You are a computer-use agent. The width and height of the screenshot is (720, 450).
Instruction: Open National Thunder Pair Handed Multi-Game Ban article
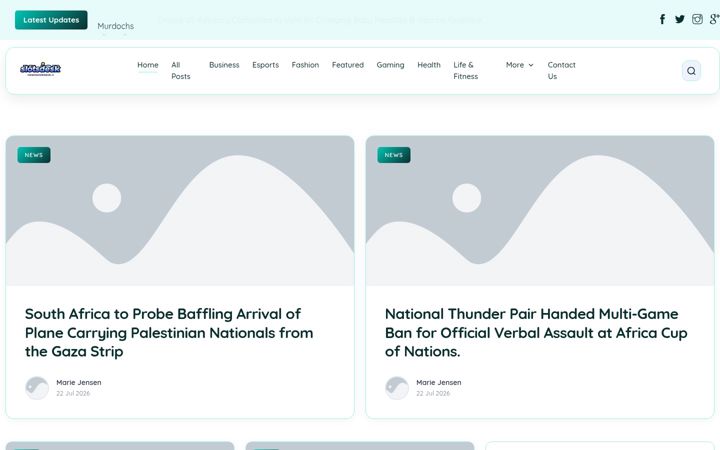[536, 332]
